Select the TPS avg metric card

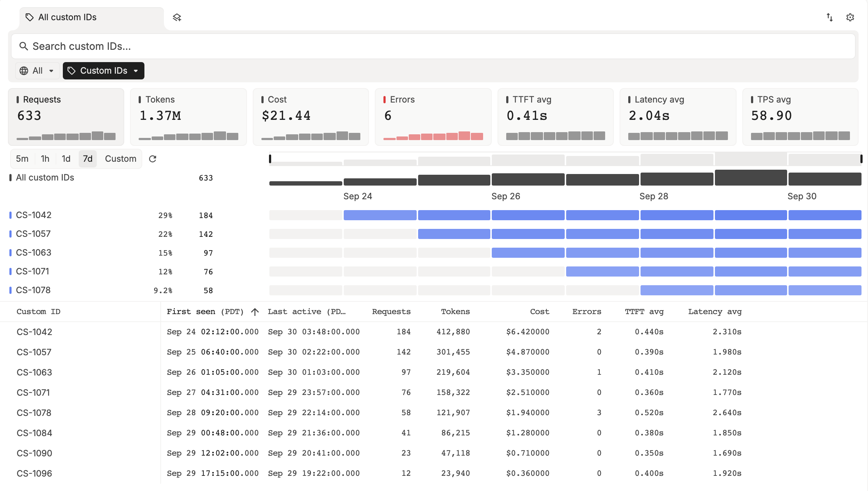800,117
